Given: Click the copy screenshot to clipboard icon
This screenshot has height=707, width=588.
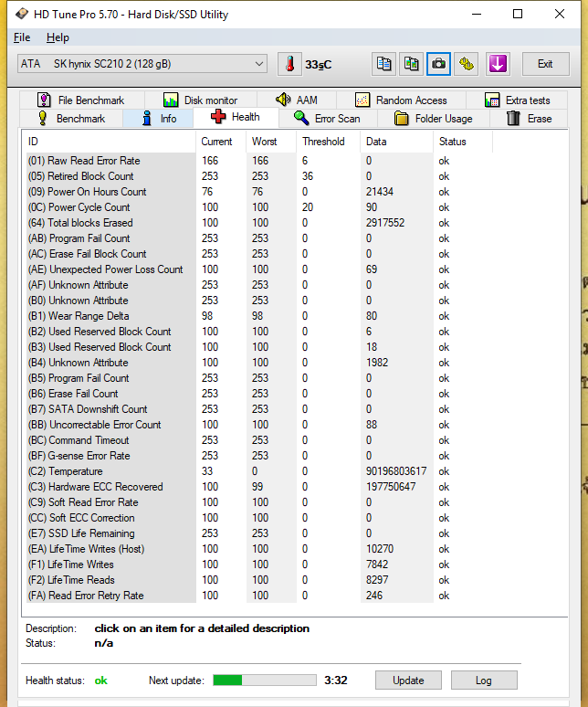Looking at the screenshot, I should tap(412, 64).
